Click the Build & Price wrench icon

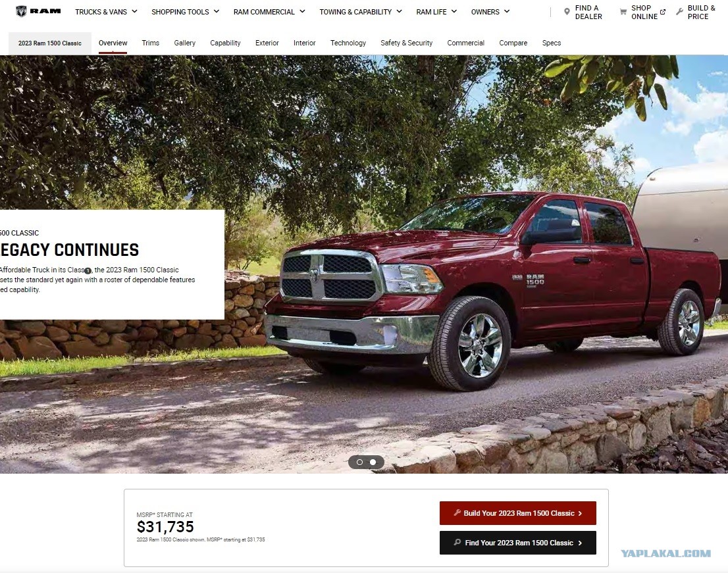[x=679, y=12]
